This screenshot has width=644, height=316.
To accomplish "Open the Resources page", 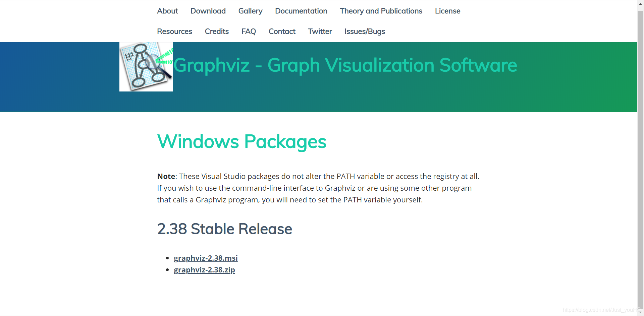I will (174, 31).
